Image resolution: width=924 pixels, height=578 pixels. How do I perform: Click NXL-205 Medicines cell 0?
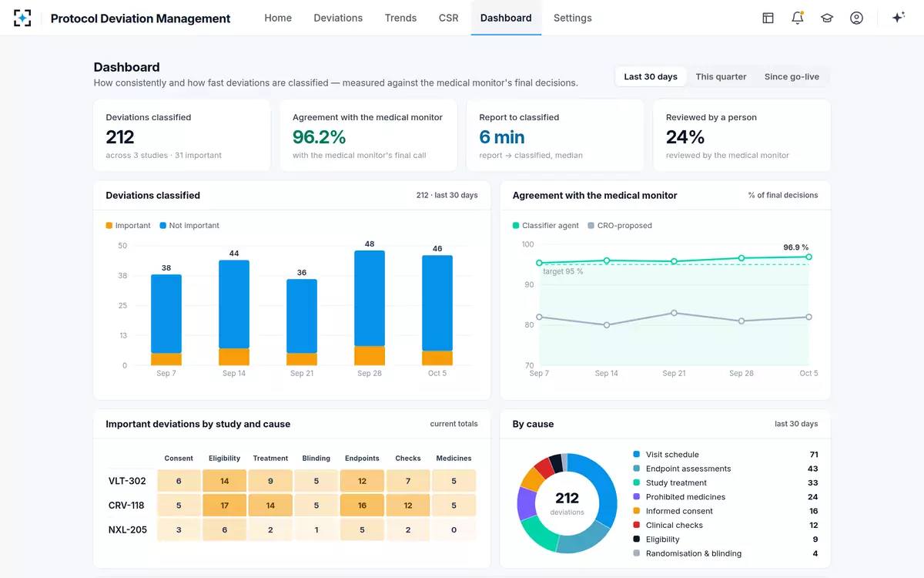point(454,530)
